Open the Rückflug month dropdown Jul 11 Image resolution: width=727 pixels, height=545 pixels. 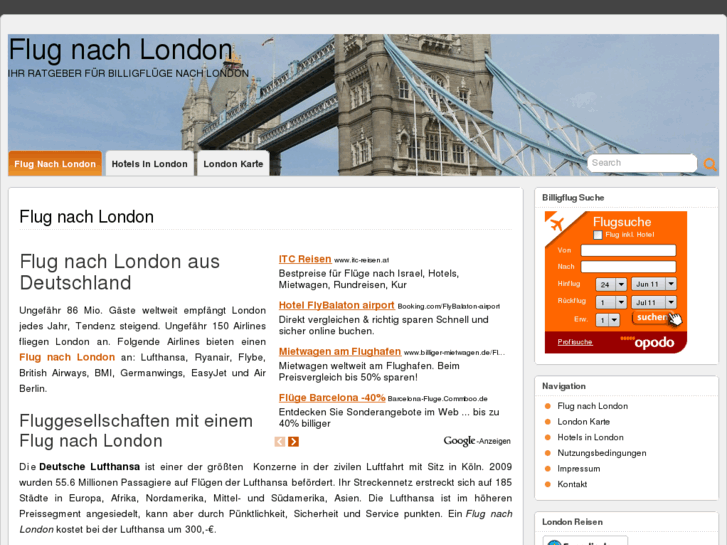tap(654, 302)
